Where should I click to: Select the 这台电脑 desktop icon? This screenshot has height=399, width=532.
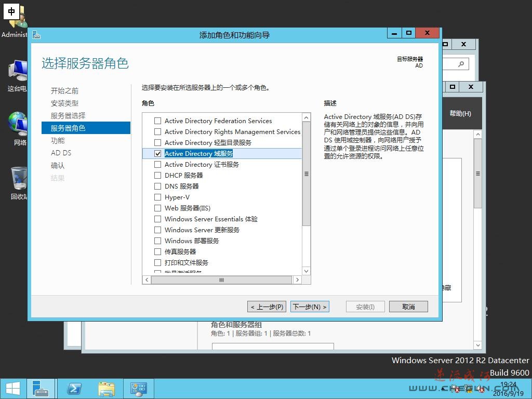[x=17, y=76]
